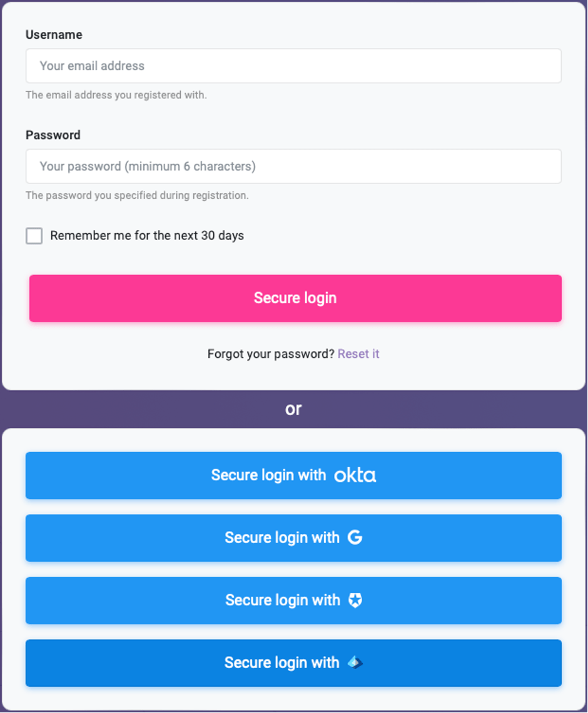Viewport: 588px width, 713px height.
Task: Click the Password field label
Action: point(53,135)
